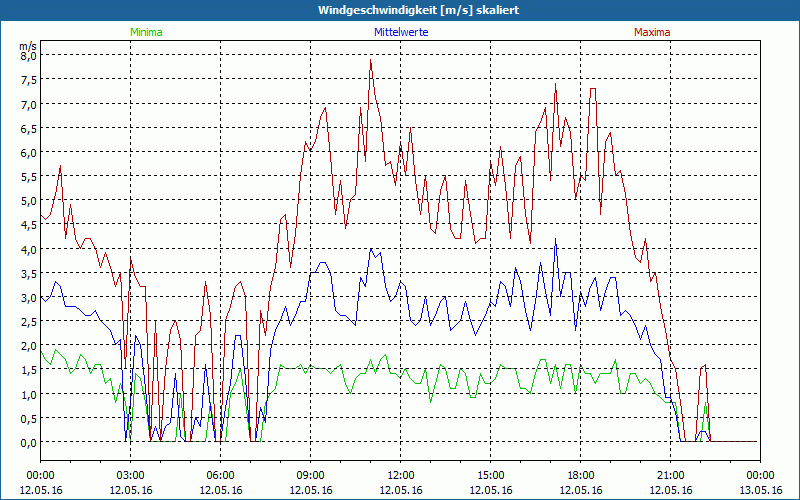Click the '8,0' y-axis value

point(29,56)
